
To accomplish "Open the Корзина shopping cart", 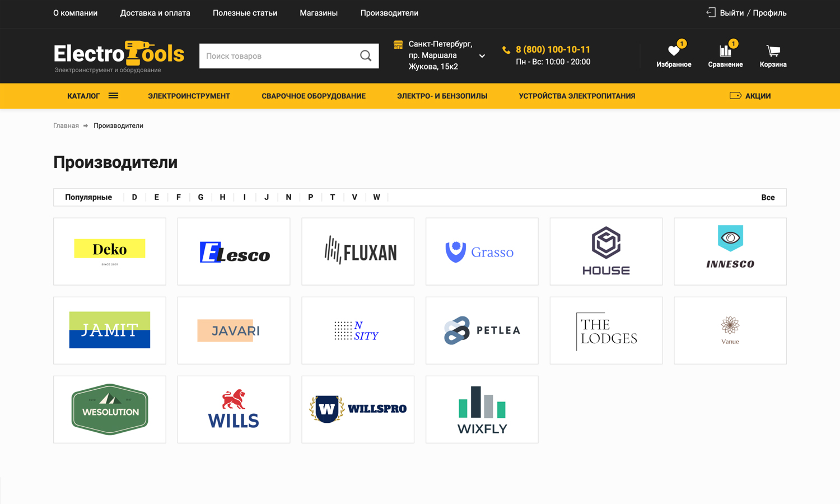I will (x=773, y=51).
